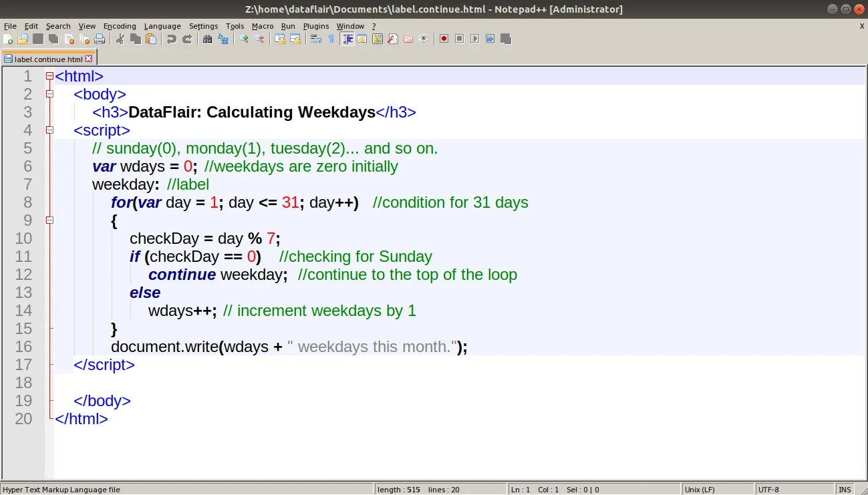Click the Replace toolbar icon

pyautogui.click(x=225, y=39)
